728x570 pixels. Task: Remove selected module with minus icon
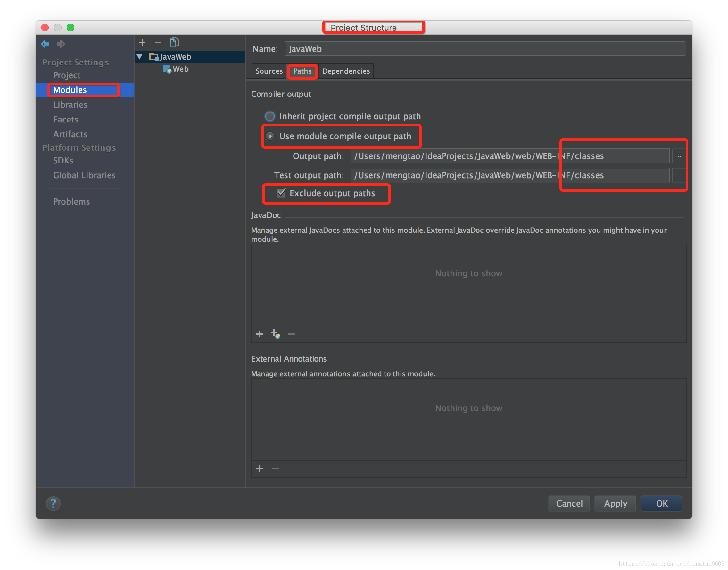tap(158, 42)
